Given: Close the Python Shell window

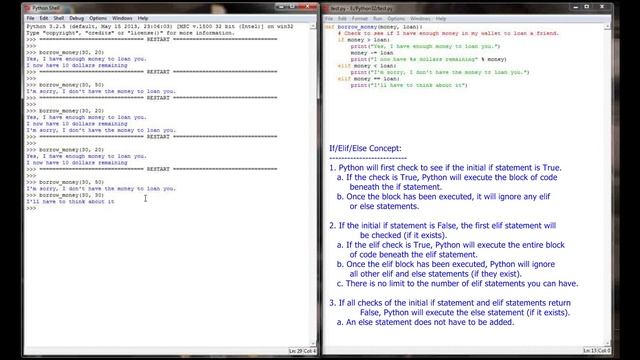Looking at the screenshot, I should coord(307,7).
